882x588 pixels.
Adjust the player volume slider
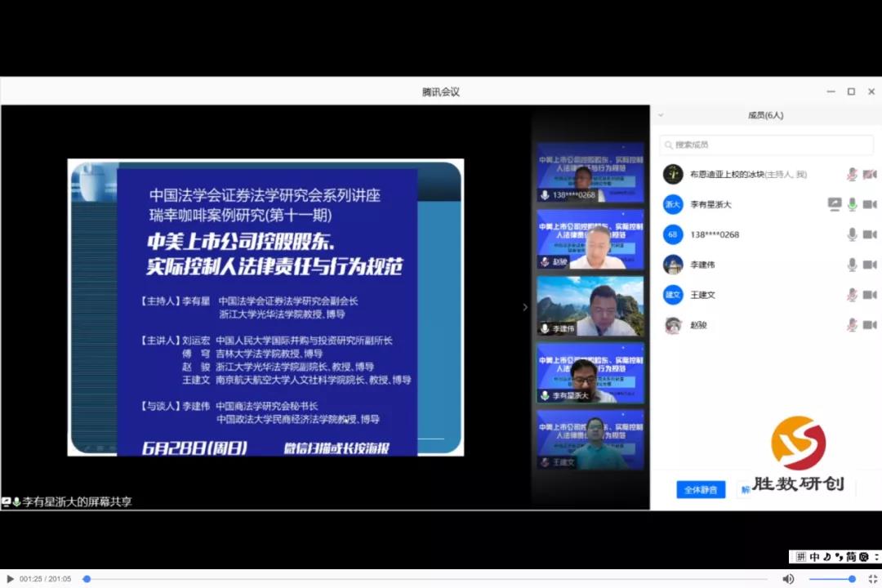pos(832,578)
